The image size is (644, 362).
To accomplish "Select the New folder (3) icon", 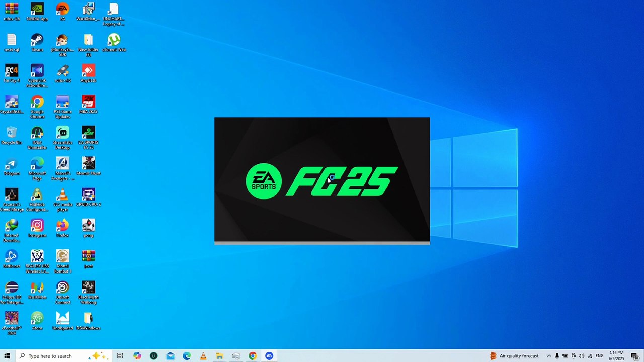I will [x=88, y=46].
